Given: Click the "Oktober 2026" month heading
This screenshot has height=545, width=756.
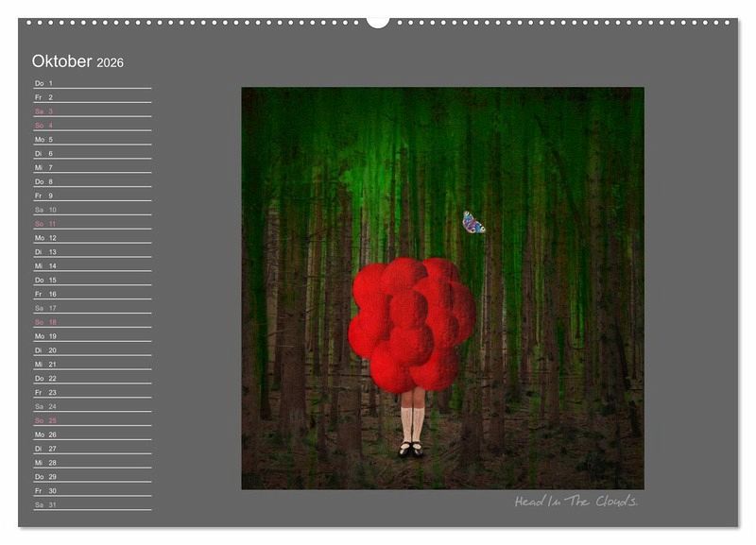Looking at the screenshot, I should [x=77, y=61].
